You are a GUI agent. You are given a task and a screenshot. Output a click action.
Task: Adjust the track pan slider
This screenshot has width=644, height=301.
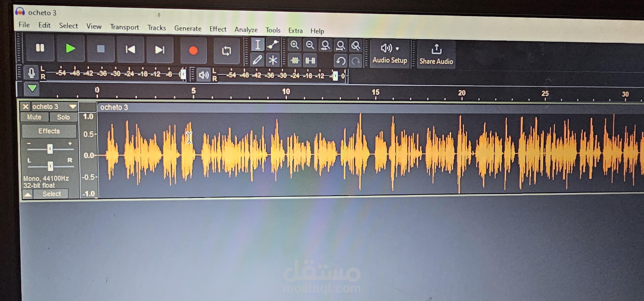click(51, 166)
